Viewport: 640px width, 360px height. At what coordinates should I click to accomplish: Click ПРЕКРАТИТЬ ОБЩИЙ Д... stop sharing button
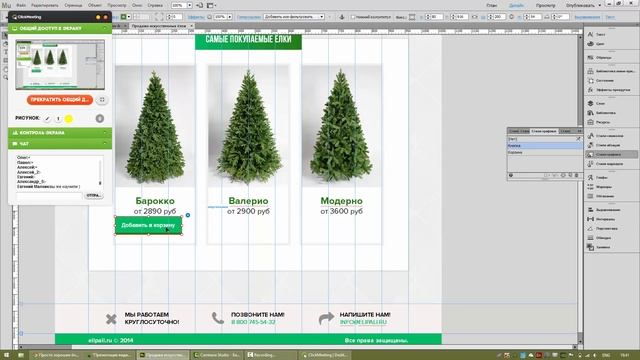click(x=60, y=100)
